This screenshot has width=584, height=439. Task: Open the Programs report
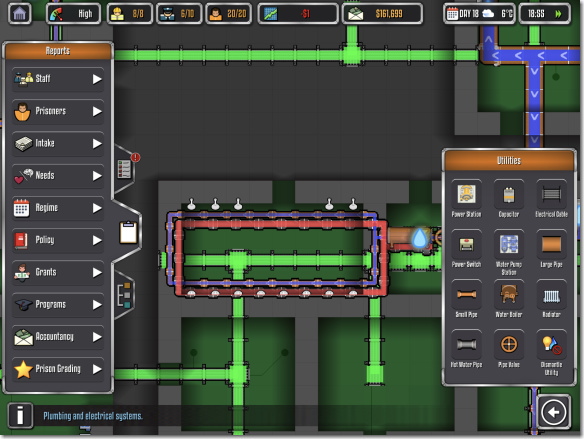click(x=58, y=305)
